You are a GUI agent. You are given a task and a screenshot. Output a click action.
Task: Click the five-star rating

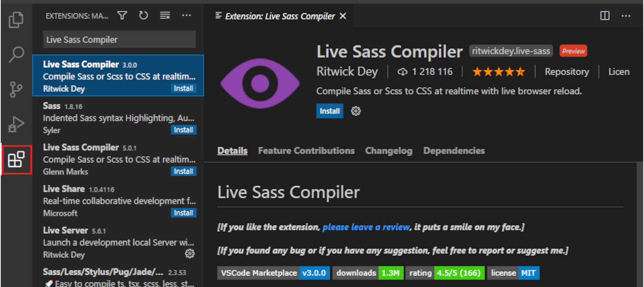coord(498,72)
